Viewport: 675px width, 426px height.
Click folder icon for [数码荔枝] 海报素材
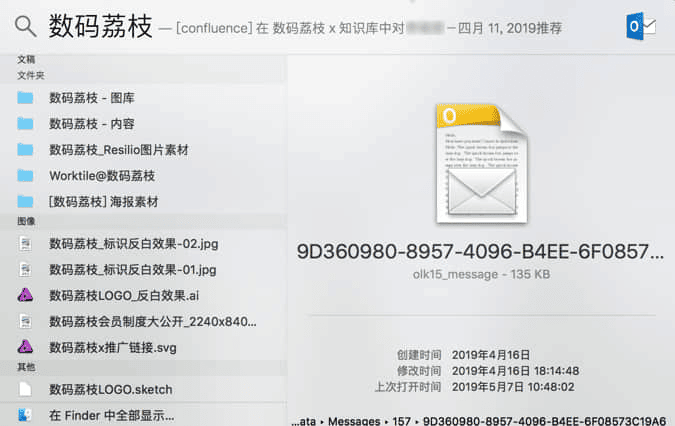tap(25, 201)
